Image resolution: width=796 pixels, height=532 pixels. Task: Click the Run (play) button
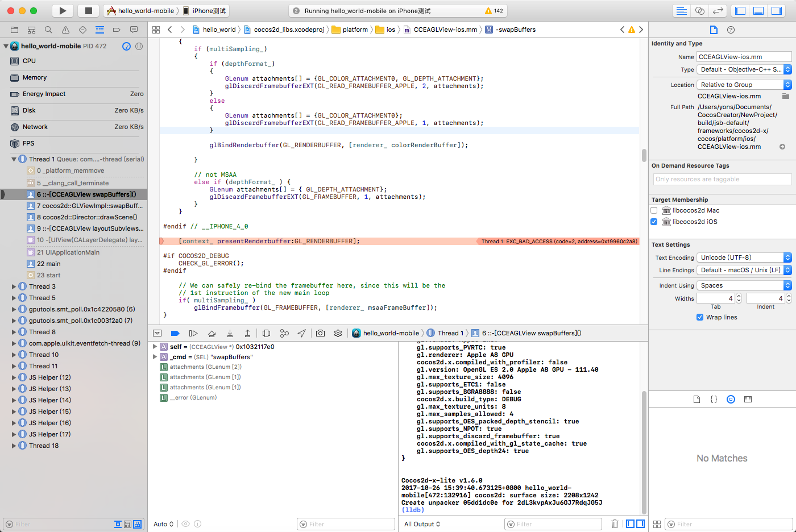tap(63, 11)
